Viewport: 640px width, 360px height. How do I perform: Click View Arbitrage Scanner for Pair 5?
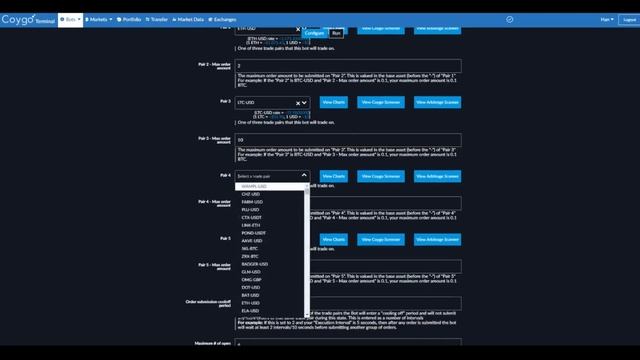(x=437, y=240)
